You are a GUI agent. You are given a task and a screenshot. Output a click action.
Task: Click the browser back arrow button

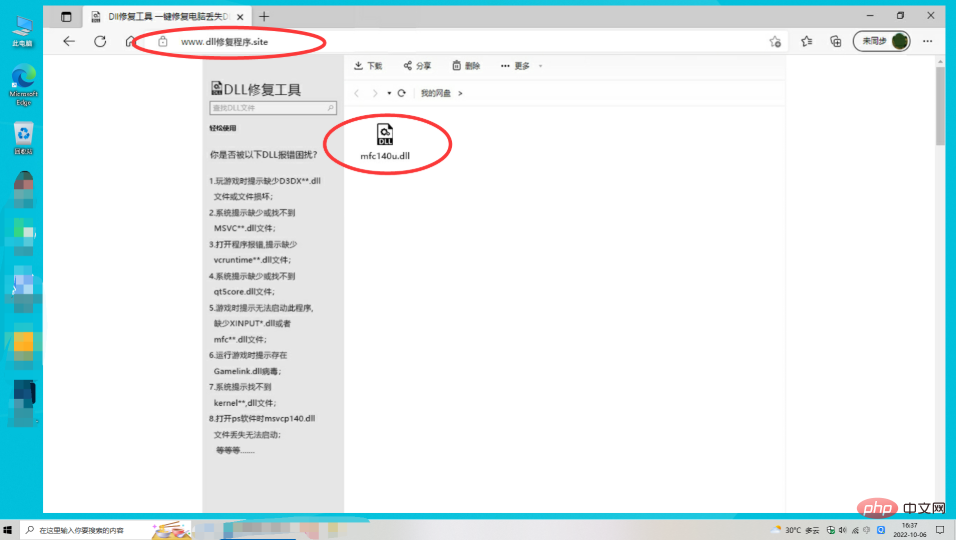click(x=69, y=41)
